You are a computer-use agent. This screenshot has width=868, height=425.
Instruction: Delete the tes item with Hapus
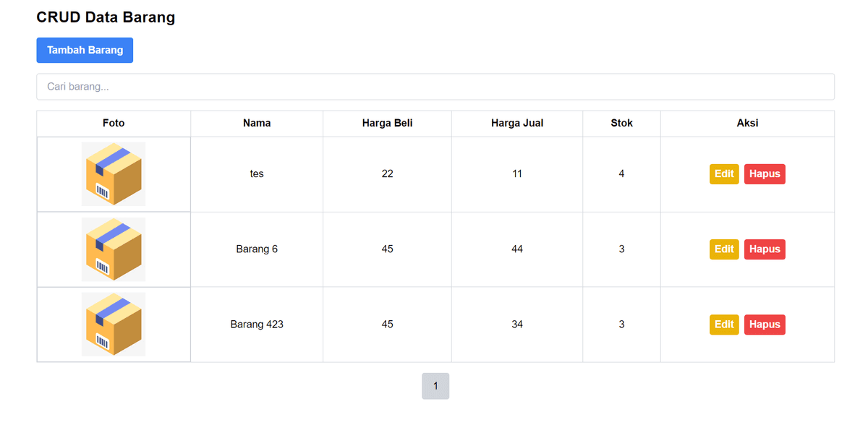click(x=765, y=174)
